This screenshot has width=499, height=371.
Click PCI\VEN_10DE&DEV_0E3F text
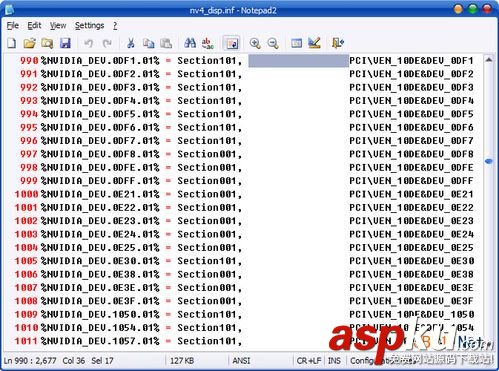[411, 301]
